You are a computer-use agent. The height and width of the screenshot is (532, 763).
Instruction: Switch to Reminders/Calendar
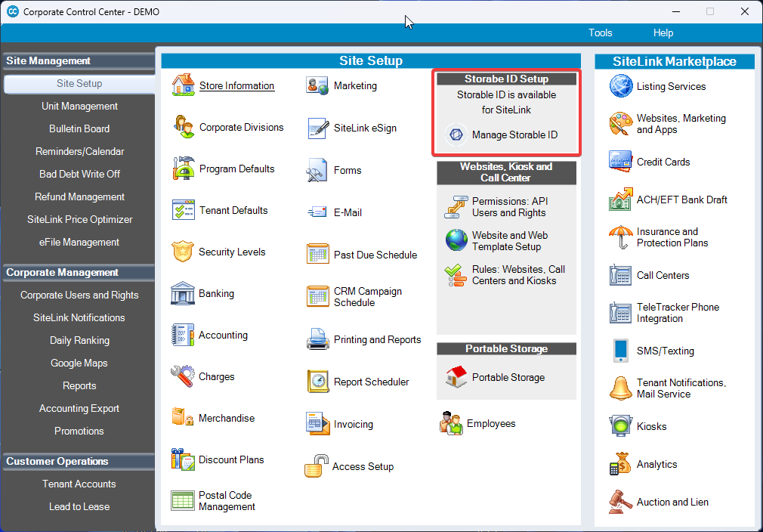pyautogui.click(x=79, y=151)
